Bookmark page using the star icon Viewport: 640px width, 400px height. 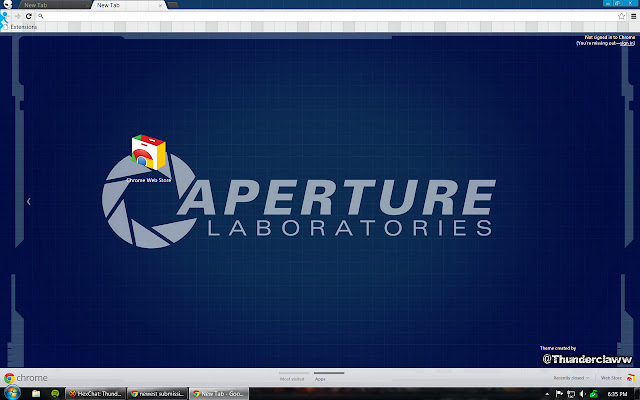coord(621,16)
